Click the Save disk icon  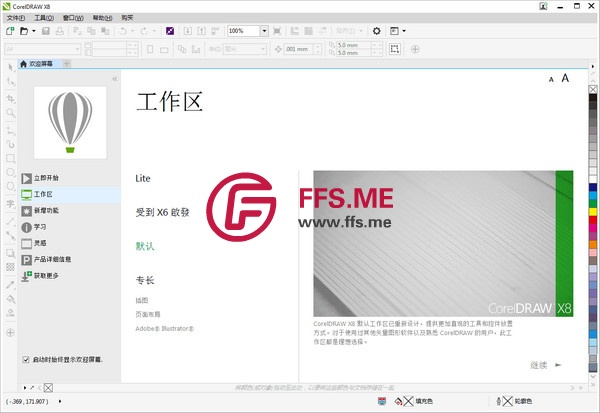[x=46, y=31]
